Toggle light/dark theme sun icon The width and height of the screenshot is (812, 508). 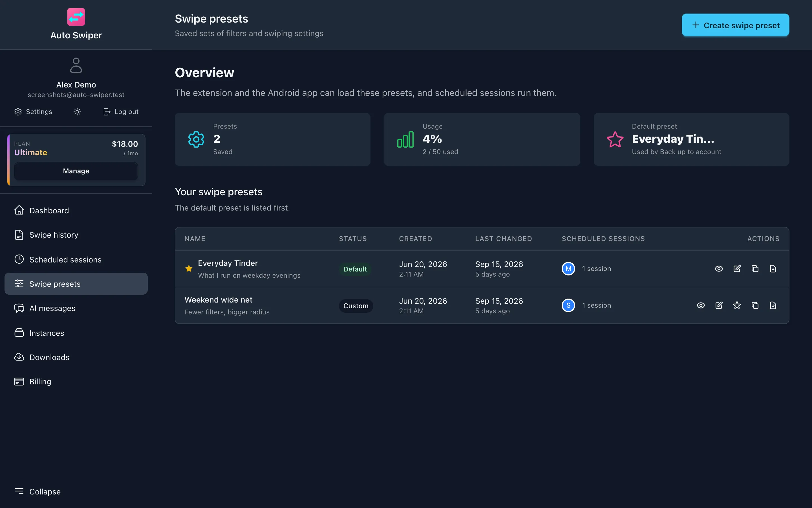pyautogui.click(x=77, y=111)
